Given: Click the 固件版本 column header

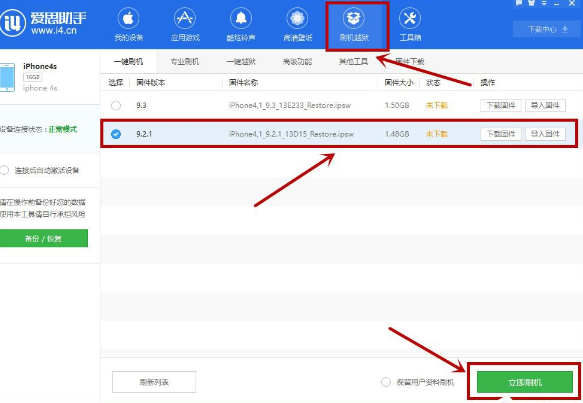Looking at the screenshot, I should pyautogui.click(x=151, y=83).
